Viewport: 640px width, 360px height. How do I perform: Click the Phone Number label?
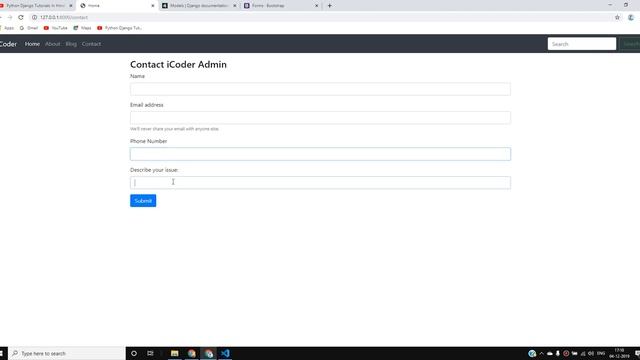pyautogui.click(x=149, y=141)
